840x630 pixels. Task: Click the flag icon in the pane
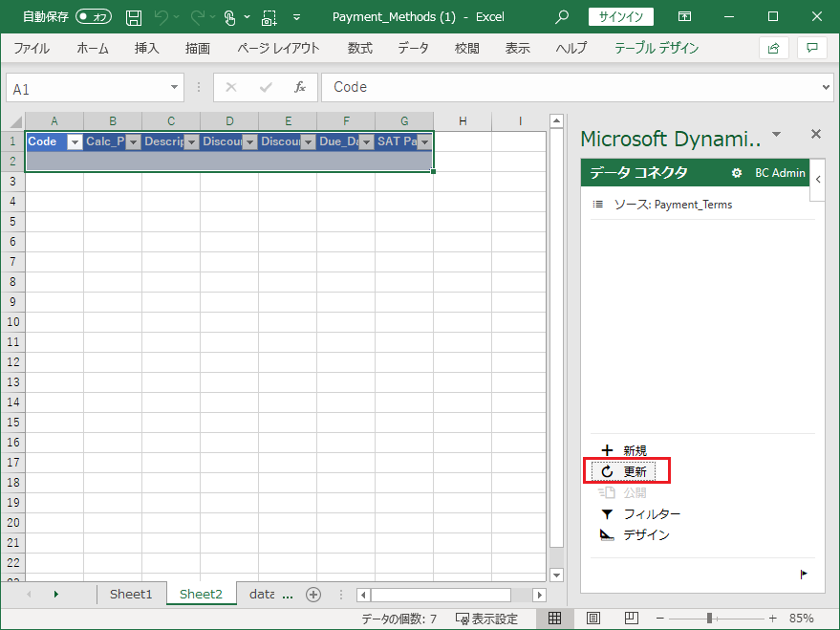804,575
